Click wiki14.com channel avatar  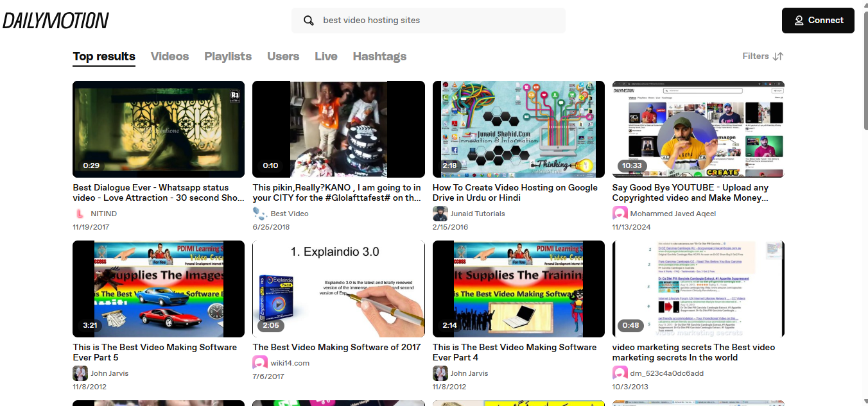click(260, 363)
